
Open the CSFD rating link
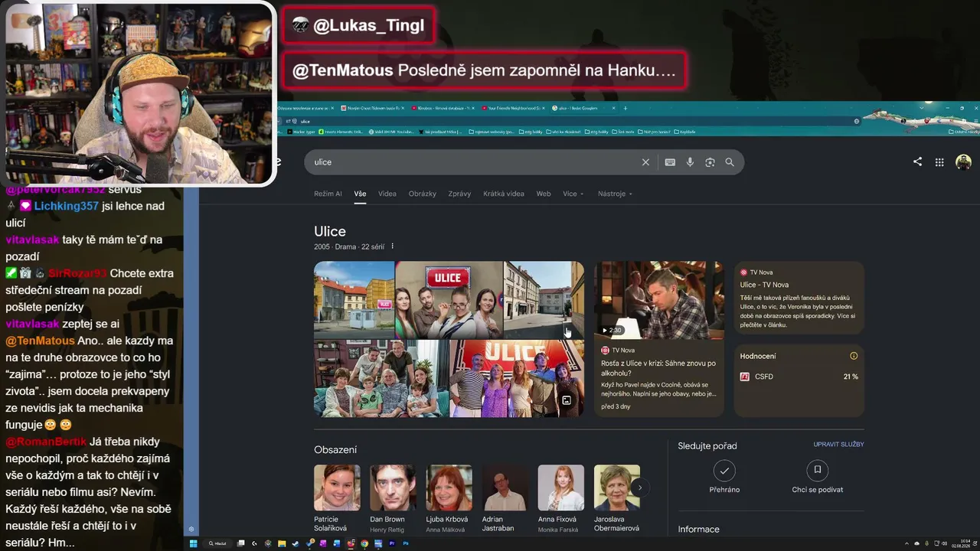799,377
